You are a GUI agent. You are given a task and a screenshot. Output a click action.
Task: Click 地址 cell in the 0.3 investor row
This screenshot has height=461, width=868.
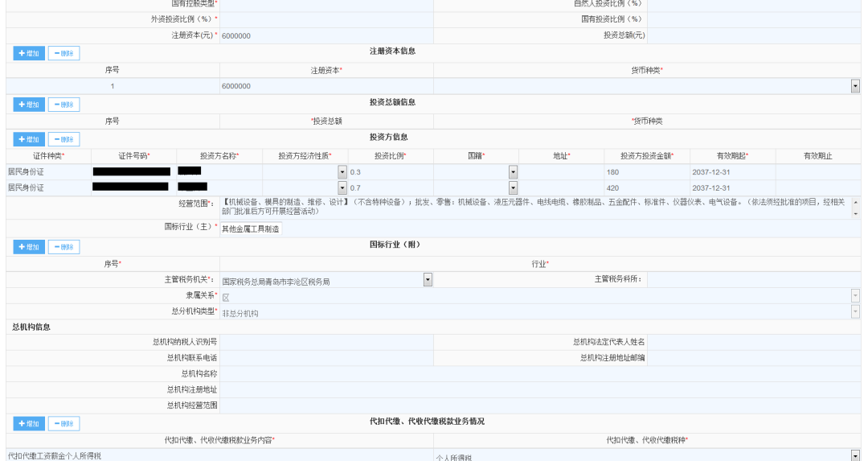[x=562, y=171]
